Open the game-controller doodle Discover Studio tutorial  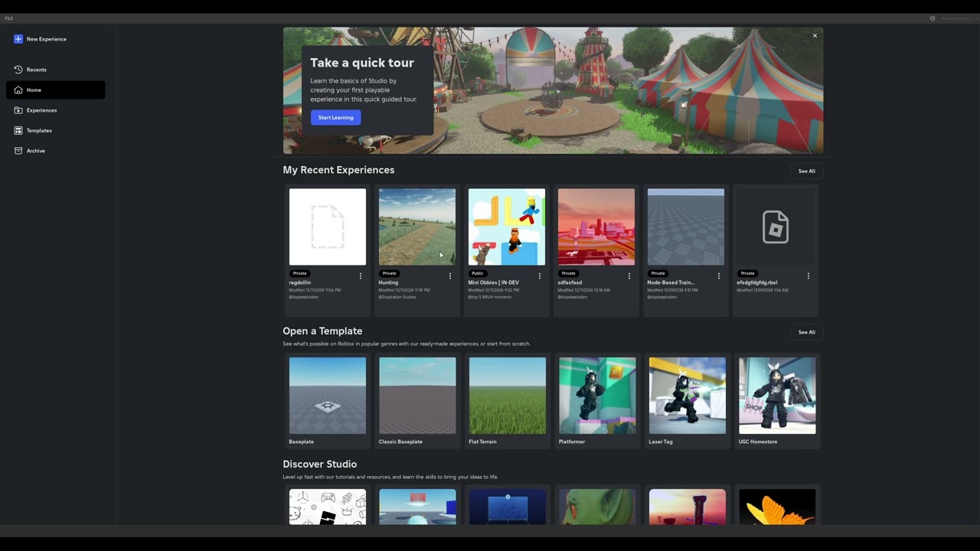[328, 507]
